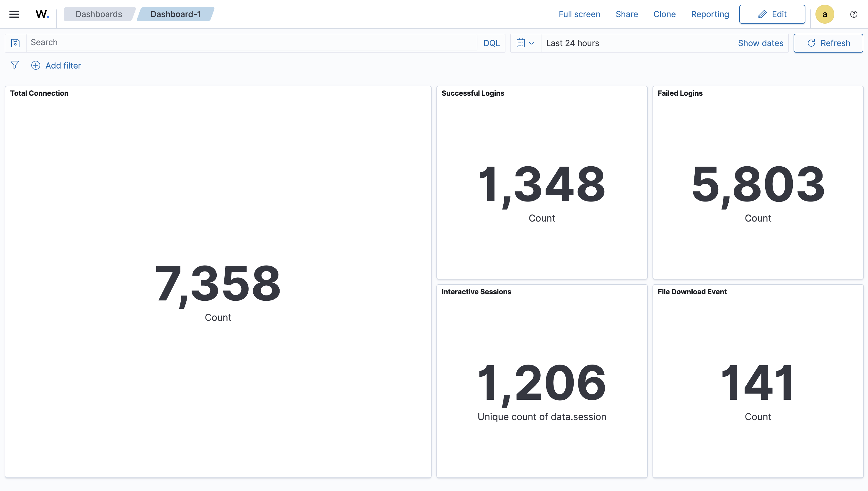
Task: Click Add filter below the search bar
Action: [x=63, y=65]
